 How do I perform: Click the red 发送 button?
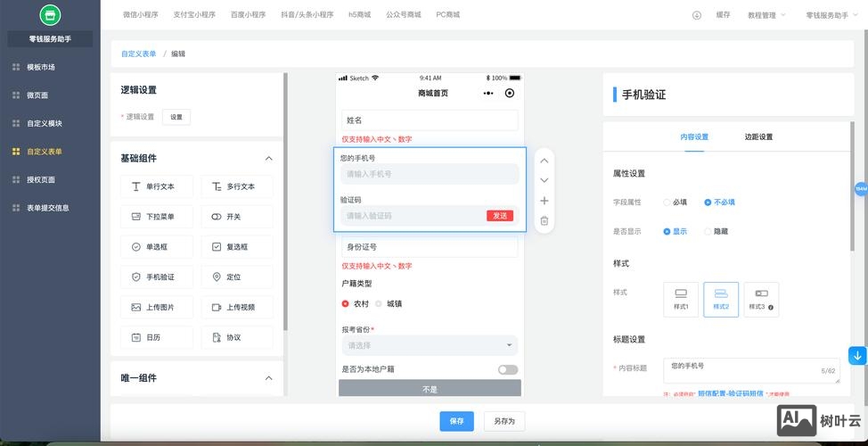coord(500,216)
